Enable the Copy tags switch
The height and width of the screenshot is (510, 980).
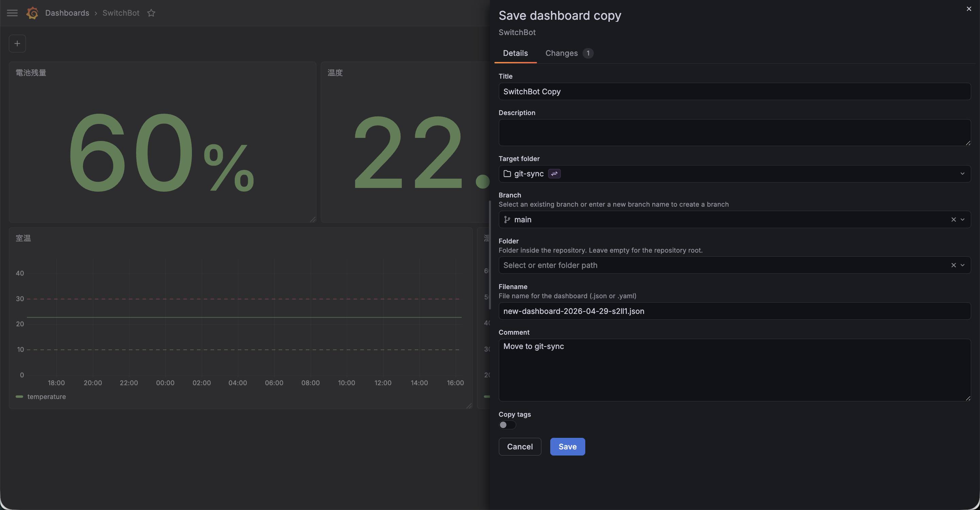pos(507,425)
